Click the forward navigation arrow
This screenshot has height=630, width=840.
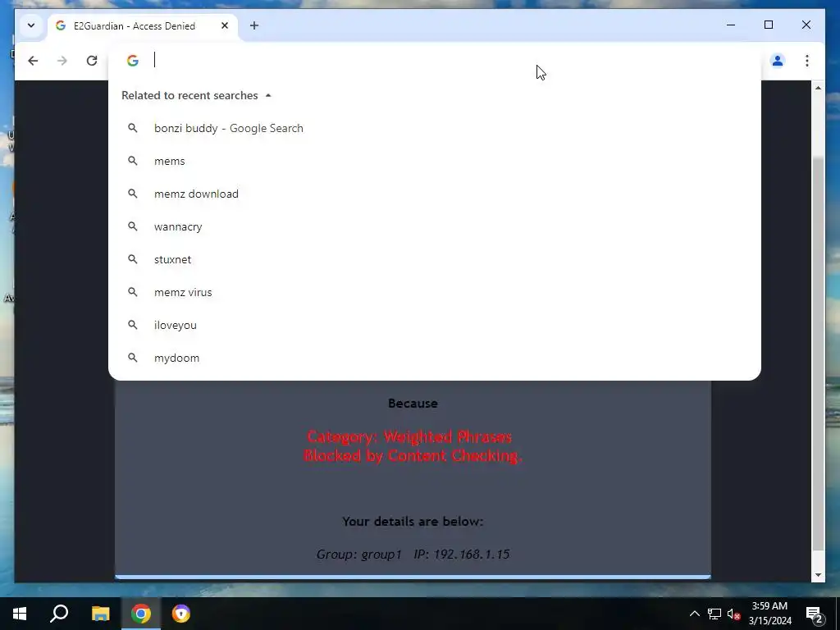pyautogui.click(x=62, y=61)
